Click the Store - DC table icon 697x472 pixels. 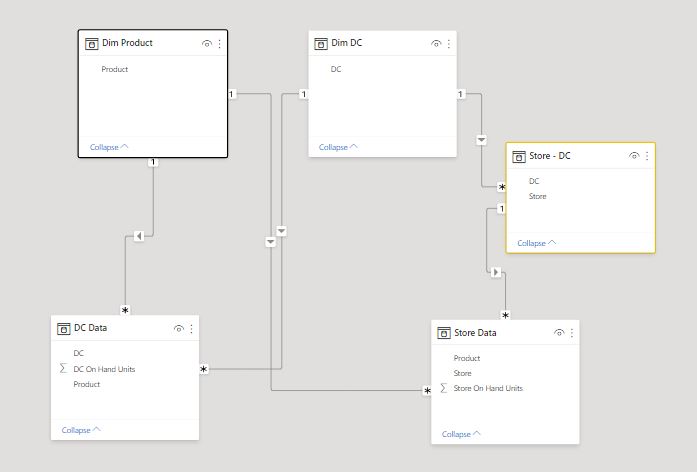click(519, 156)
